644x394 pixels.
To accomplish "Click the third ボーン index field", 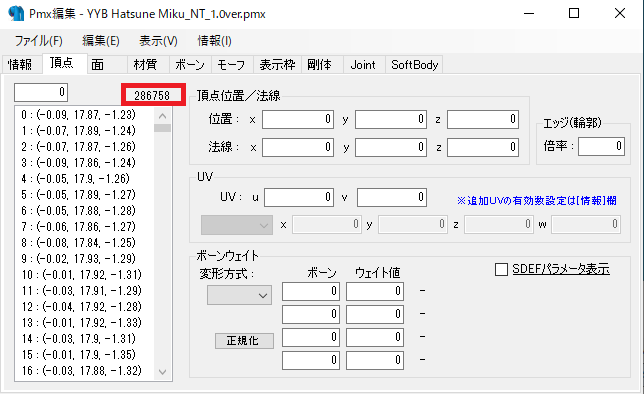I will point(310,337).
